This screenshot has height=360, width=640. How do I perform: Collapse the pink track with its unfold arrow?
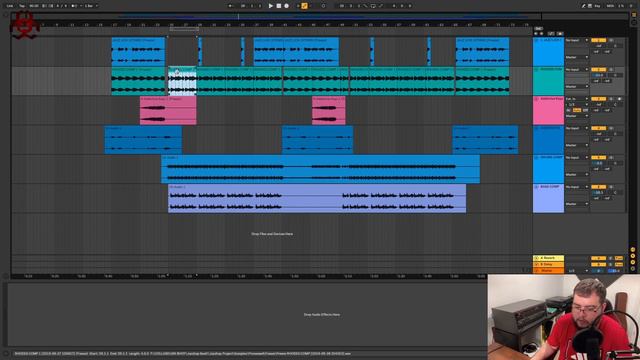[x=536, y=99]
